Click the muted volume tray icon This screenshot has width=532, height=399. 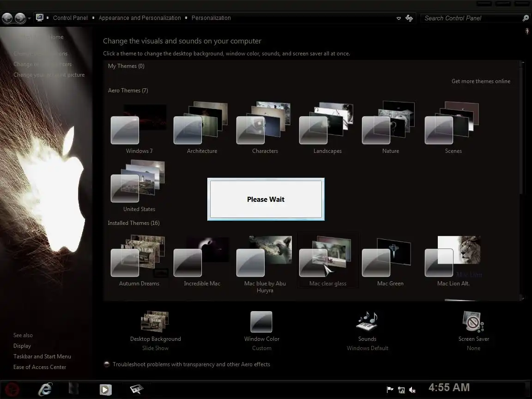coord(412,390)
